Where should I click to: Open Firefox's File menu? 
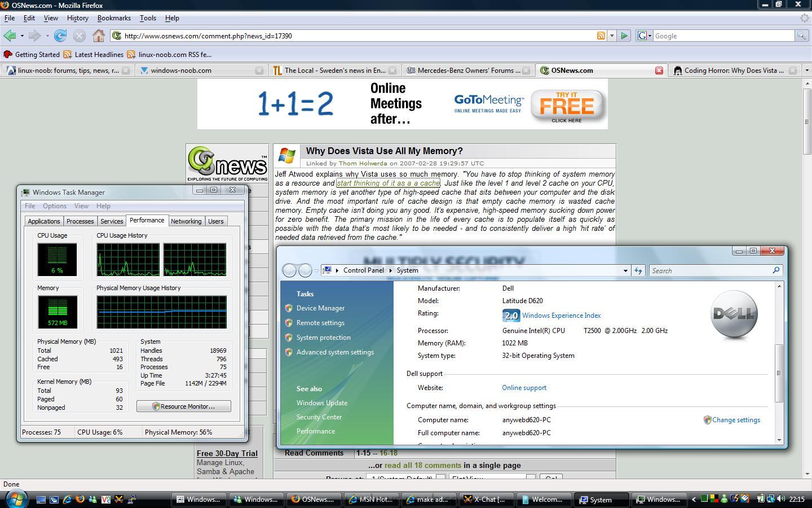(10, 18)
